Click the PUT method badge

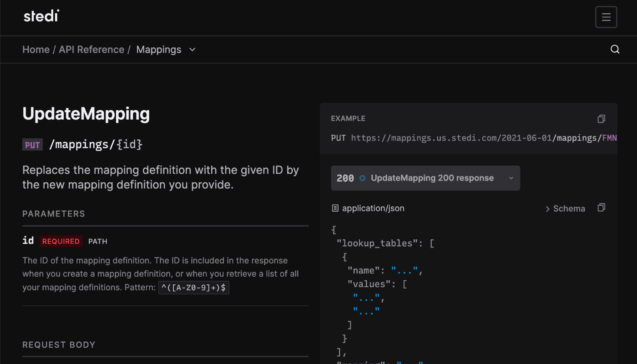tap(32, 144)
